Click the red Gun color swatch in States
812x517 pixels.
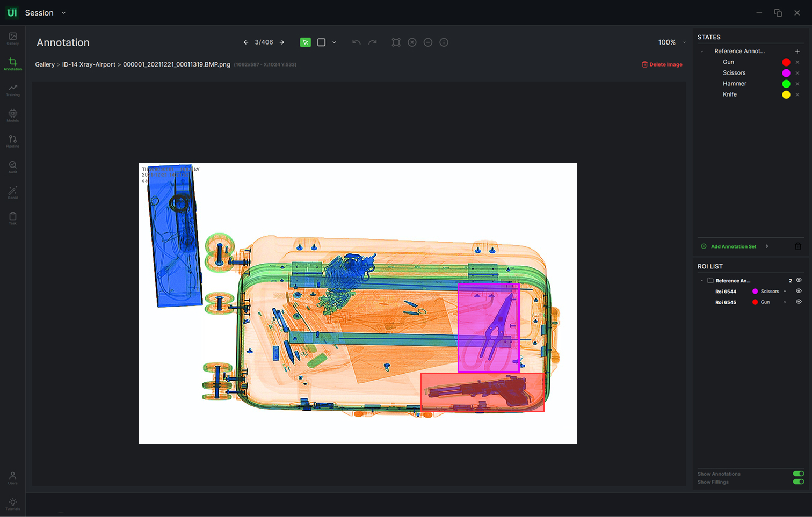click(x=786, y=62)
